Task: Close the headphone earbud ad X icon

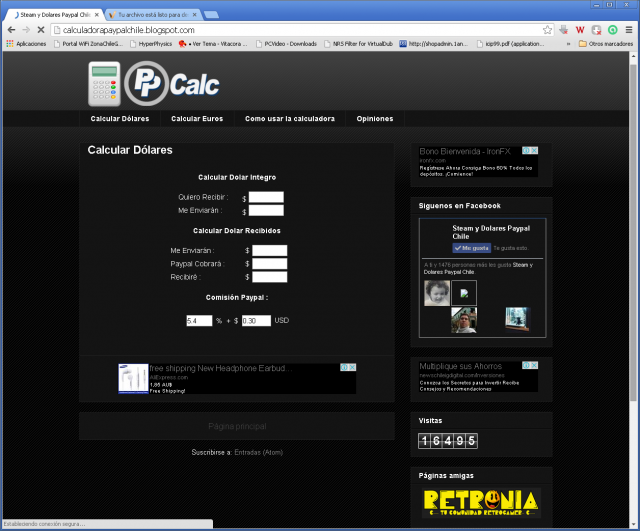Action: point(352,367)
